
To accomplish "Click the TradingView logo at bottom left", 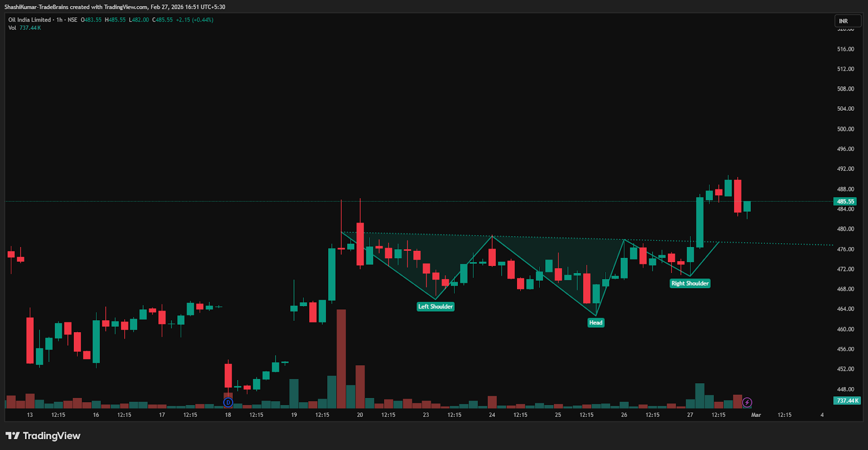I will click(x=43, y=436).
